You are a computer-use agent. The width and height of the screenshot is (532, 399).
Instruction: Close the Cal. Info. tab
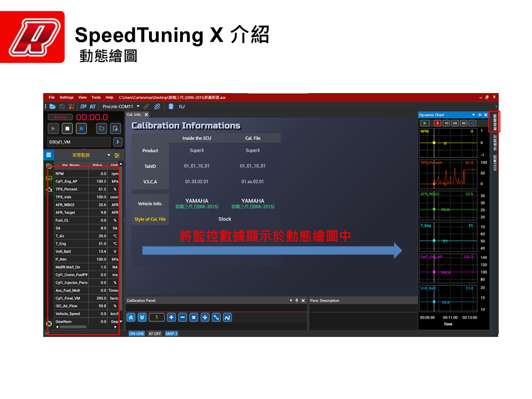pyautogui.click(x=146, y=115)
